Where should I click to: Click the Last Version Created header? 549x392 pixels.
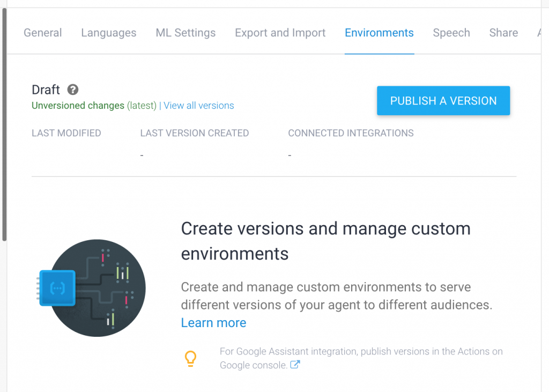195,133
